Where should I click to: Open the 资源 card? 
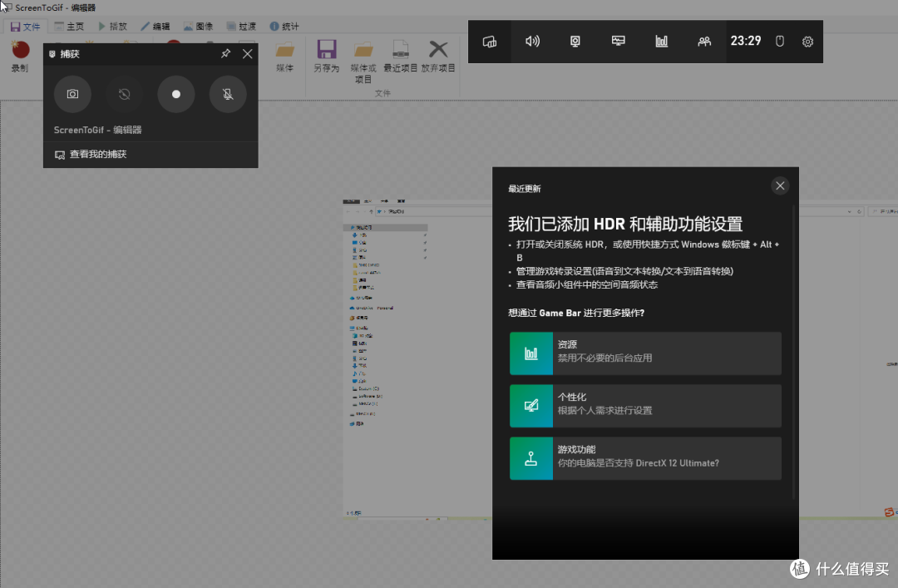(x=645, y=353)
